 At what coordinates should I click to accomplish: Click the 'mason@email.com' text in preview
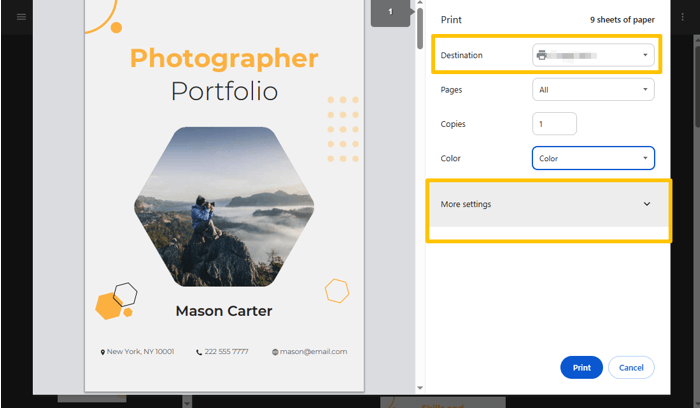coord(313,352)
